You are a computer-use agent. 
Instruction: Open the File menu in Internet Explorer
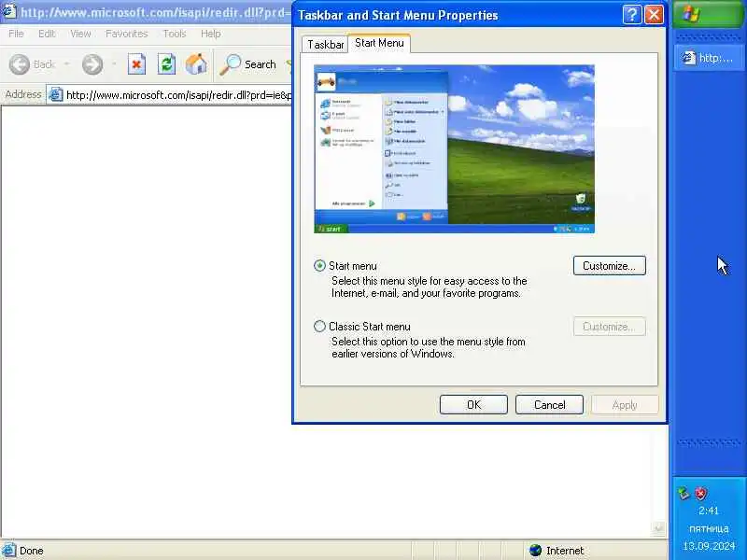tap(16, 34)
